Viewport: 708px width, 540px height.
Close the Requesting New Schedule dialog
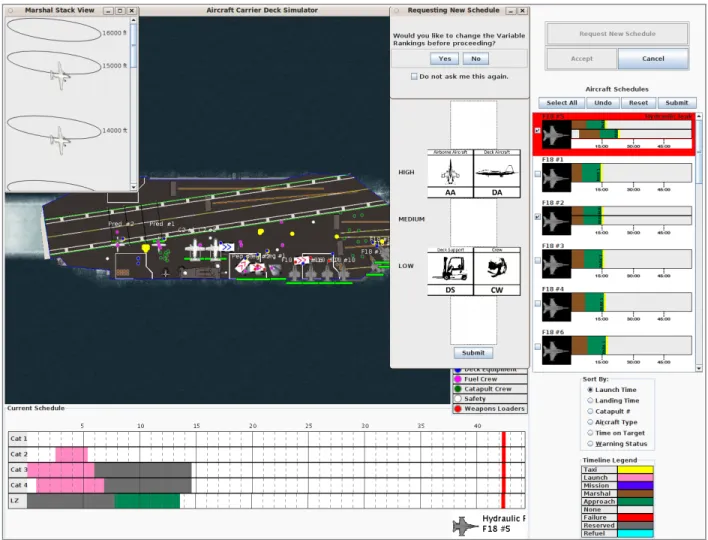point(522,10)
